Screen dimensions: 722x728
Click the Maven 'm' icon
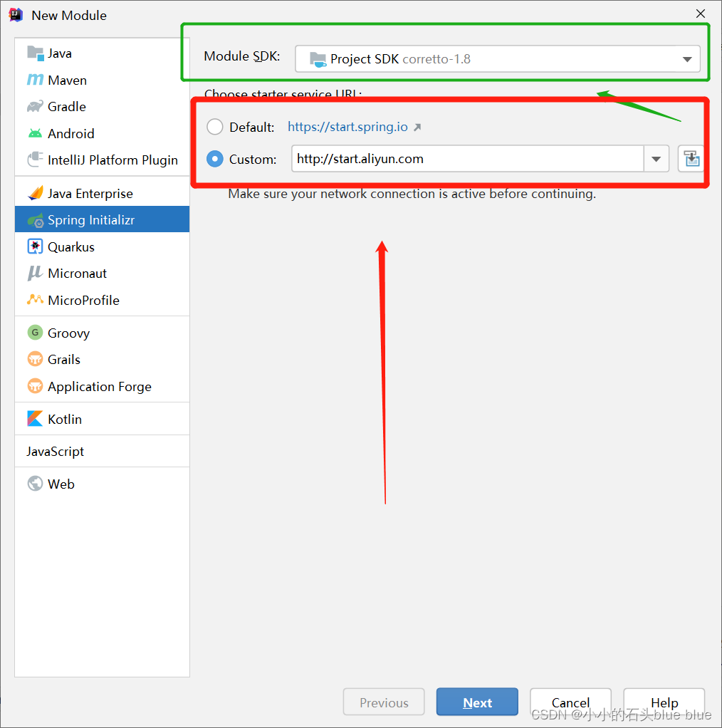click(36, 80)
